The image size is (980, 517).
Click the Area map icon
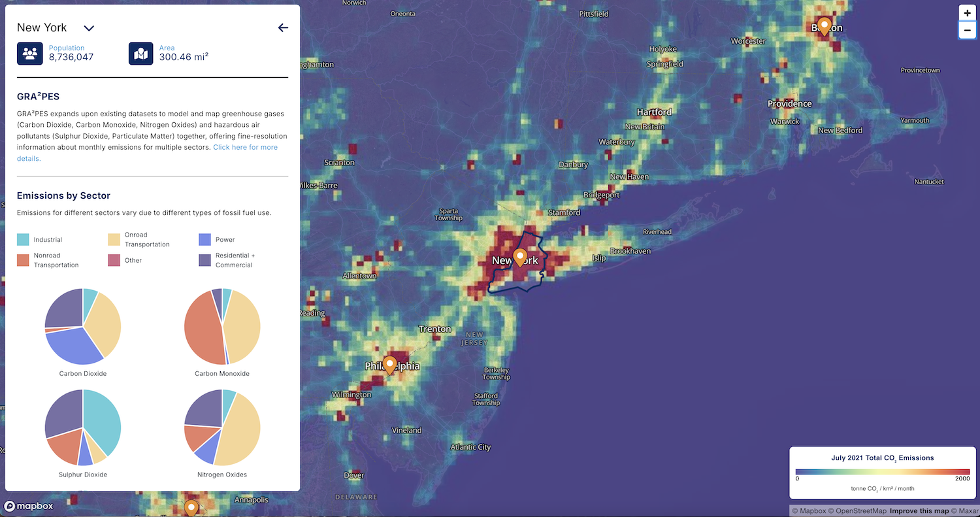coord(140,54)
